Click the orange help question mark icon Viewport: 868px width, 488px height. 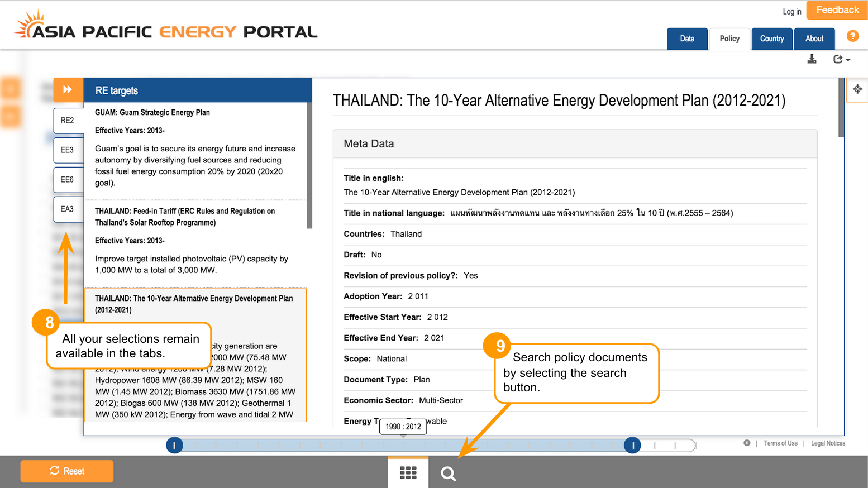coord(852,36)
